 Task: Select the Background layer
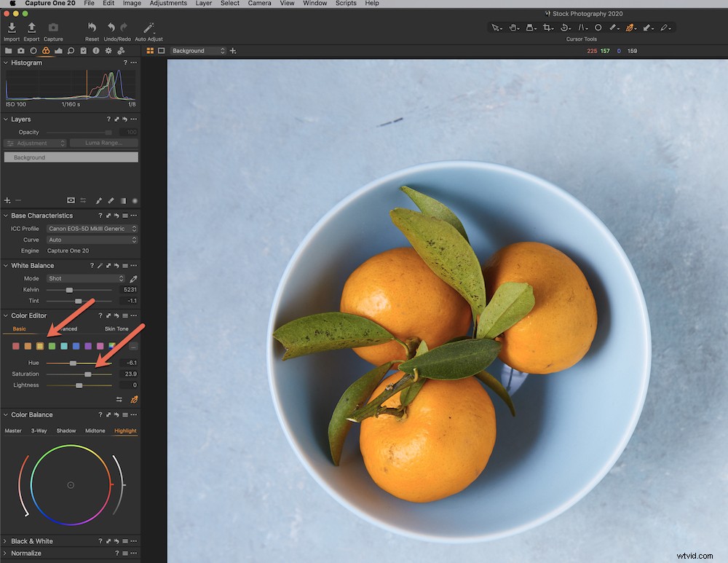coord(71,157)
